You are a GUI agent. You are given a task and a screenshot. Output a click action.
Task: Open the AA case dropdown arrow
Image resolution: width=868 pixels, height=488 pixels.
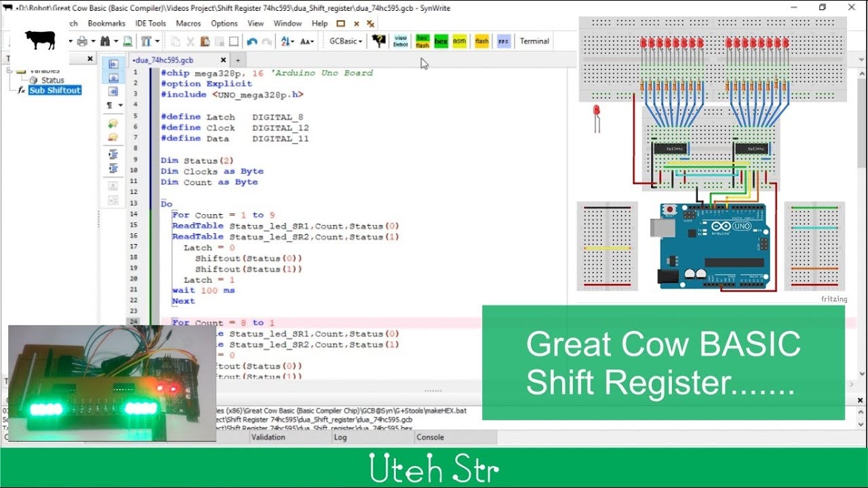pyautogui.click(x=313, y=41)
